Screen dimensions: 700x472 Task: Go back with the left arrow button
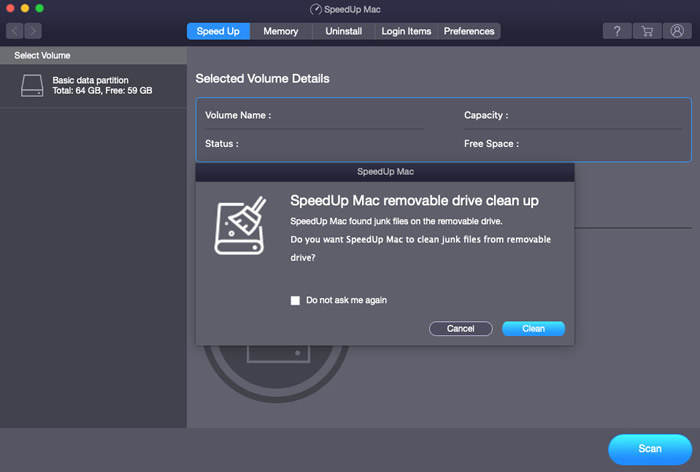click(x=15, y=31)
